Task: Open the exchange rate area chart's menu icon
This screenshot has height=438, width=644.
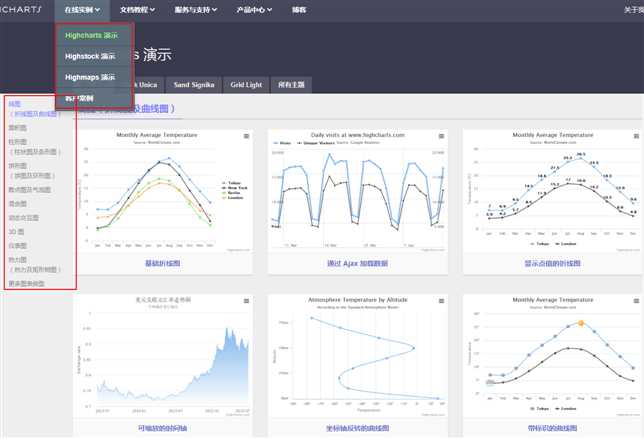Action: [246, 301]
